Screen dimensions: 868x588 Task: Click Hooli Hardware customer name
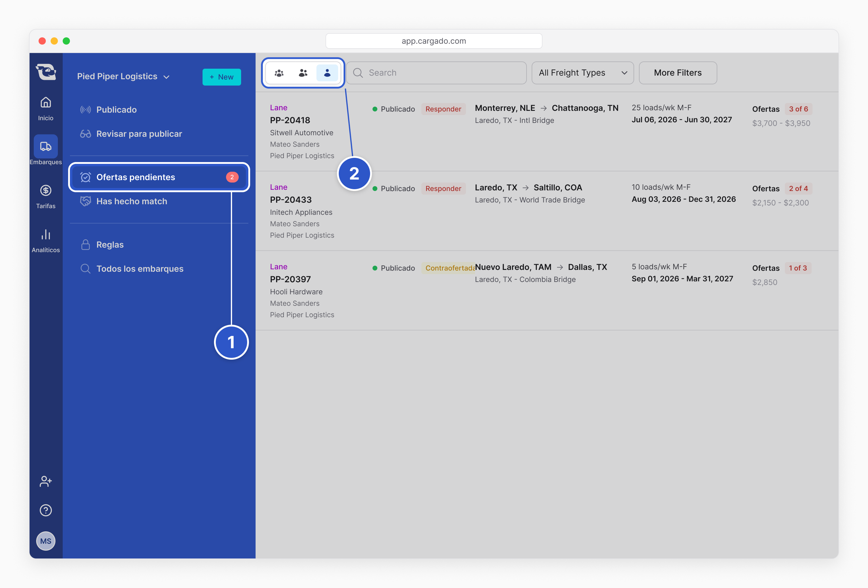point(296,292)
